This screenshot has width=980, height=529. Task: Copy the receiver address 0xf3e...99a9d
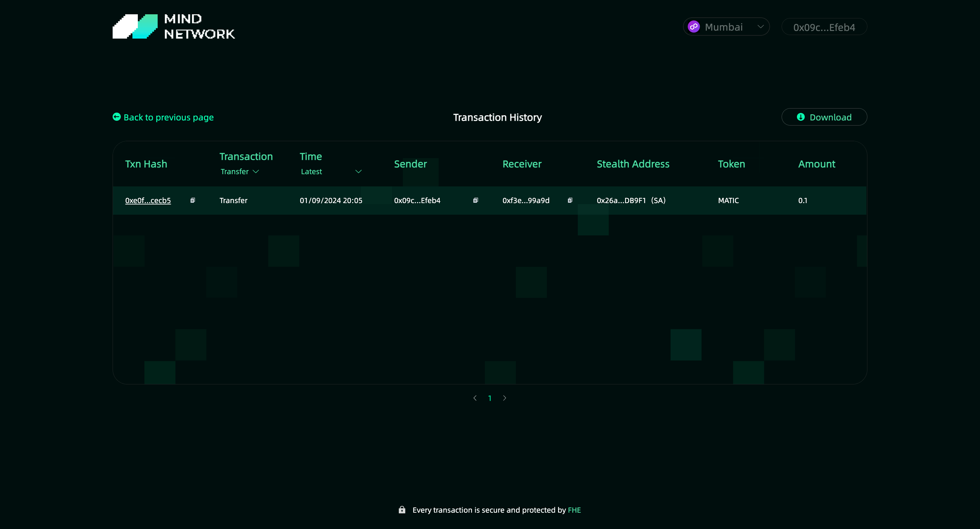coord(570,200)
